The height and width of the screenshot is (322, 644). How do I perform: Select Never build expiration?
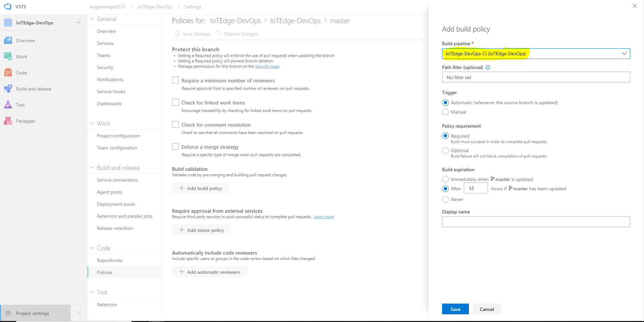tap(445, 199)
